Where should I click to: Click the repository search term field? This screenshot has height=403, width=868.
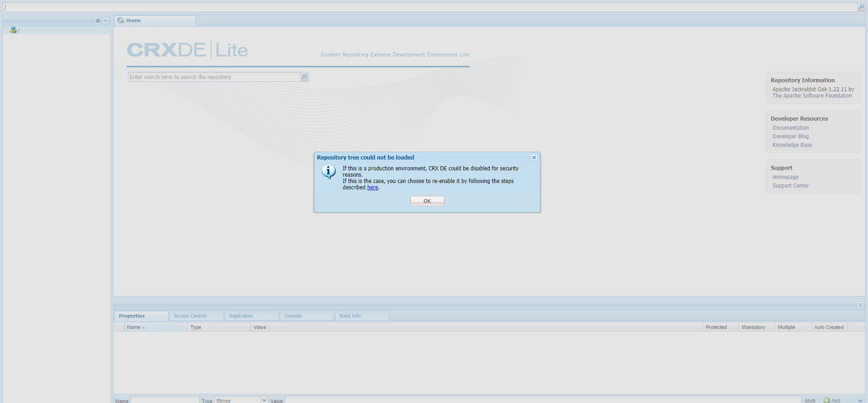tap(214, 77)
